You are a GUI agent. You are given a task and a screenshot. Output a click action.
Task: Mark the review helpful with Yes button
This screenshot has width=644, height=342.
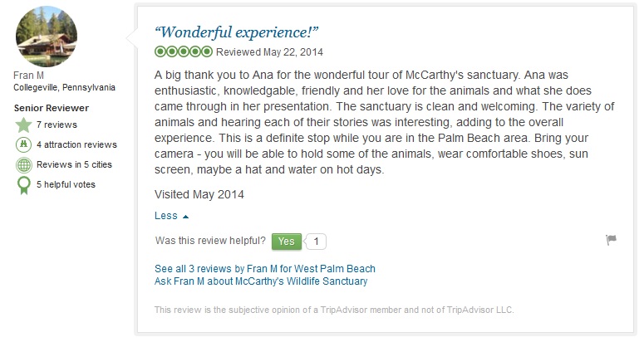click(286, 242)
